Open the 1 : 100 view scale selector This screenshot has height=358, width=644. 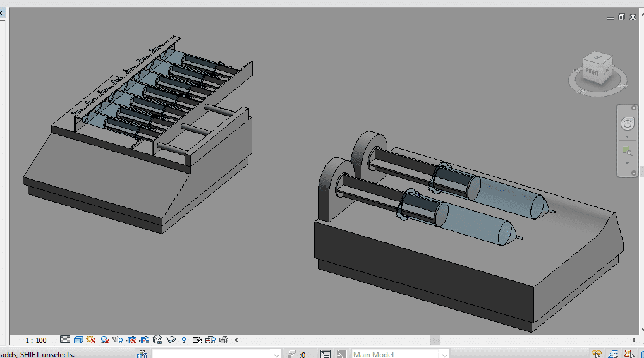(36, 340)
